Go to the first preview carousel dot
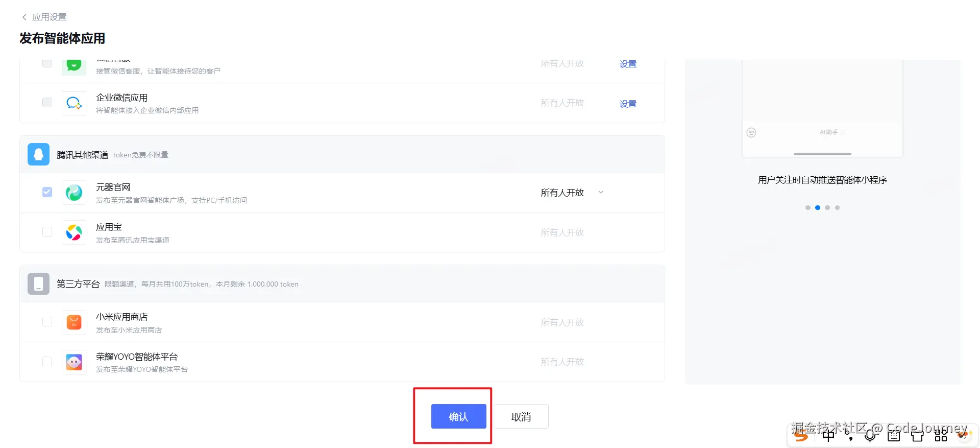Image resolution: width=980 pixels, height=448 pixels. click(x=807, y=208)
